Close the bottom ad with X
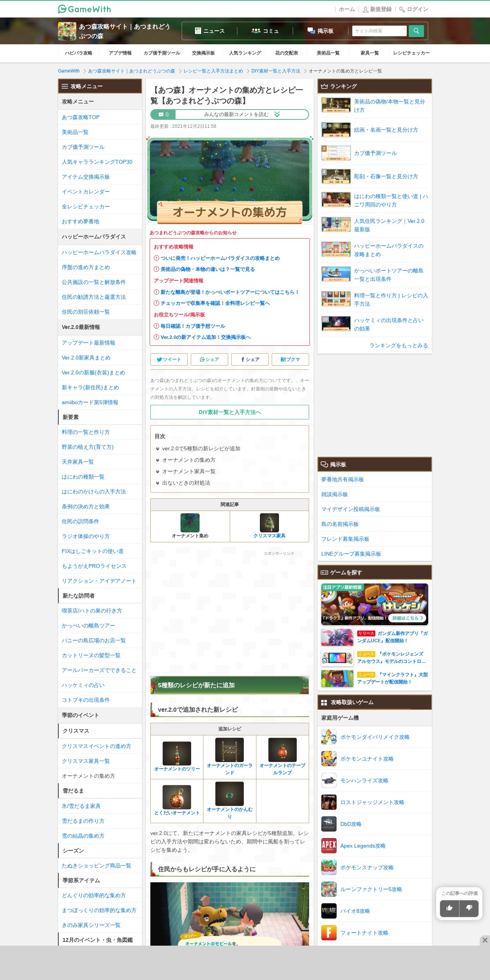490x980 pixels. pyautogui.click(x=485, y=940)
